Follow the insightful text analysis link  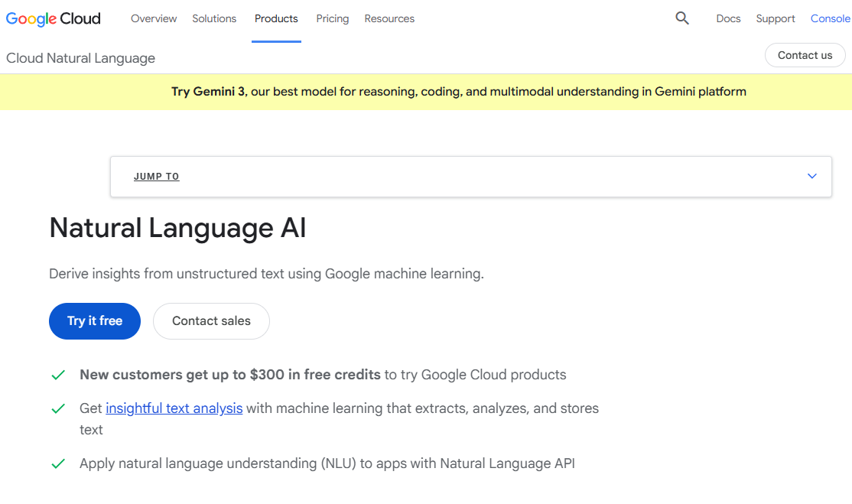click(x=174, y=408)
